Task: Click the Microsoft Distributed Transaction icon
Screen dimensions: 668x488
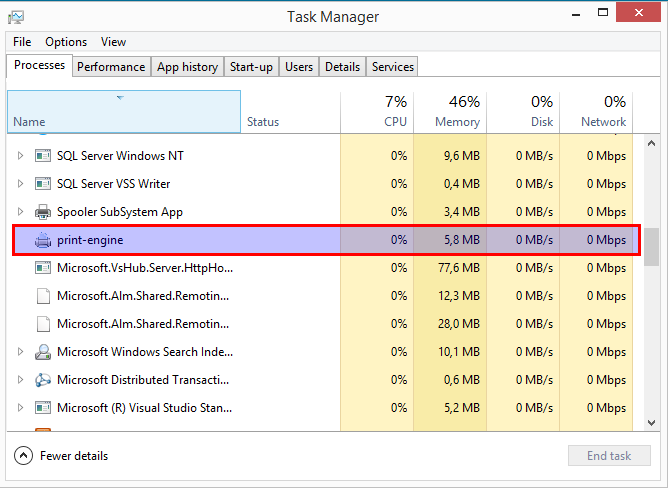Action: point(43,380)
